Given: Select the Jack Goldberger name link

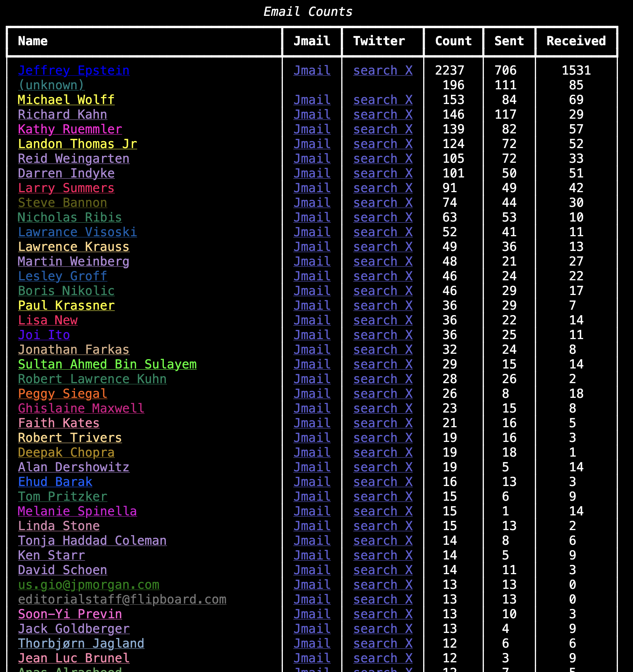Looking at the screenshot, I should [x=74, y=629].
